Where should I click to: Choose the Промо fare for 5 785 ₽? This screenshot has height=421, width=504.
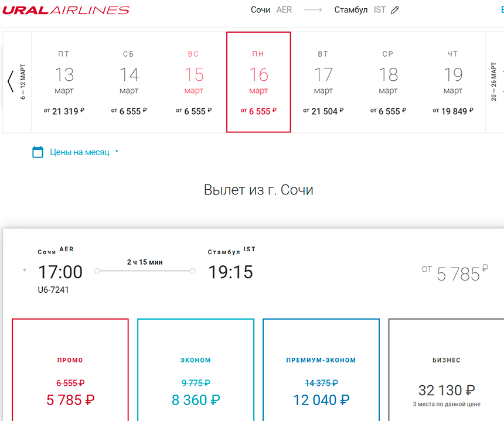pyautogui.click(x=70, y=375)
